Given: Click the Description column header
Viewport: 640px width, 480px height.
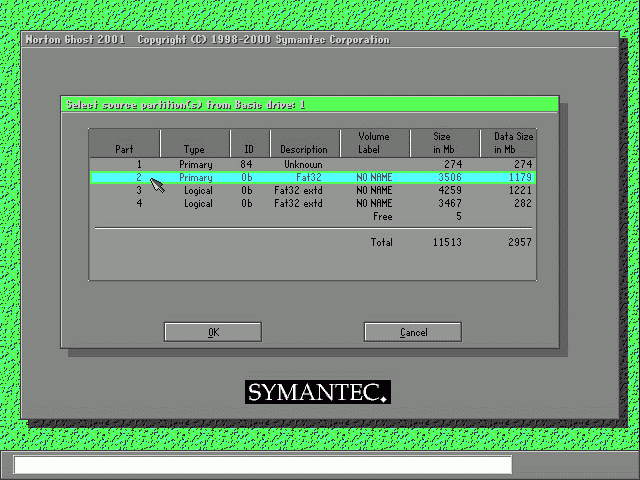Looking at the screenshot, I should click(x=304, y=143).
